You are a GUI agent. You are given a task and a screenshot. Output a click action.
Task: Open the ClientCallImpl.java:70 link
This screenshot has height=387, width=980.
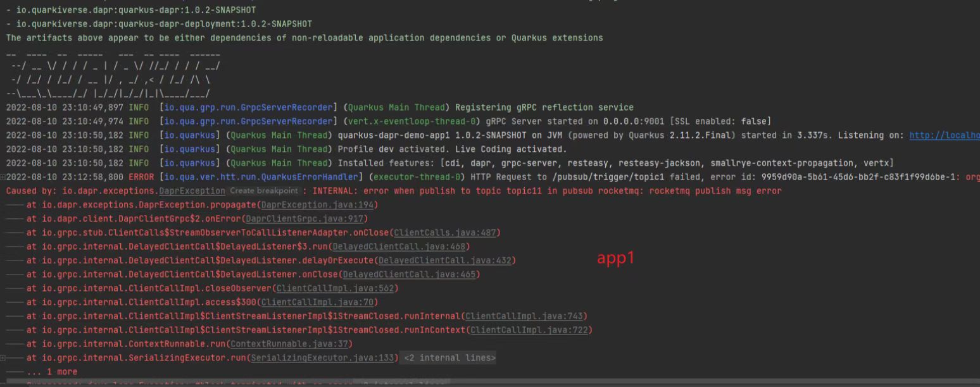pos(317,302)
